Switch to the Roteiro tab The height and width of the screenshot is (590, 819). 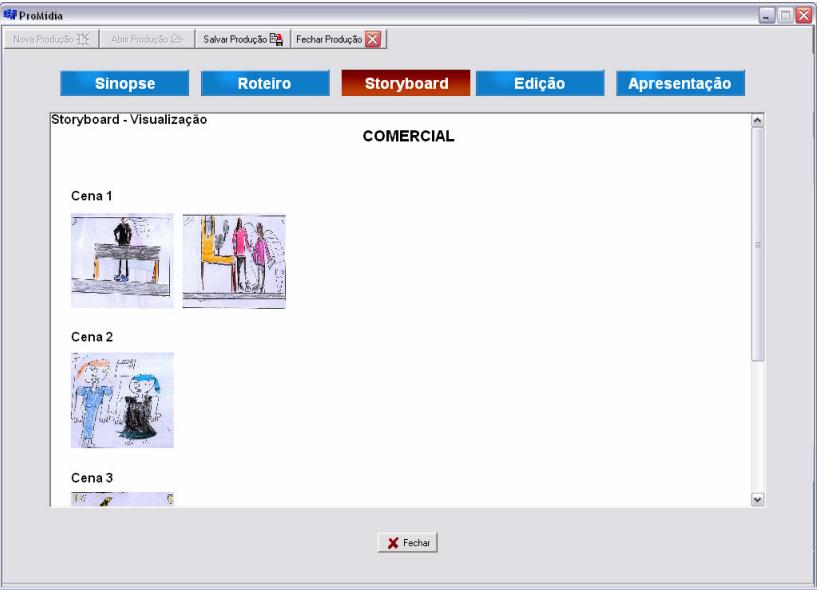coord(265,84)
